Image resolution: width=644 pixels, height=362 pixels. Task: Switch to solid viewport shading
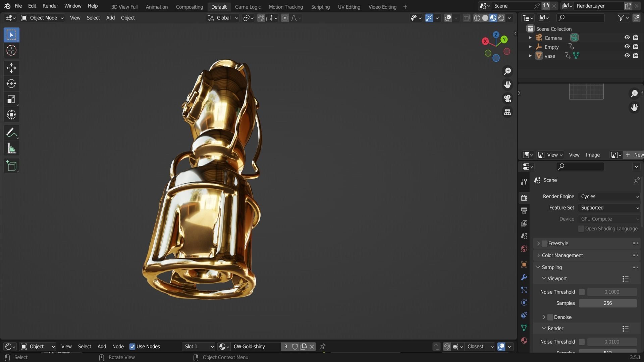485,18
